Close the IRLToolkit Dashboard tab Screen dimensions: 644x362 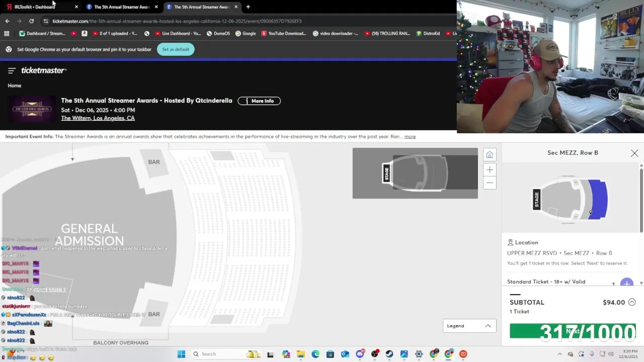point(76,7)
